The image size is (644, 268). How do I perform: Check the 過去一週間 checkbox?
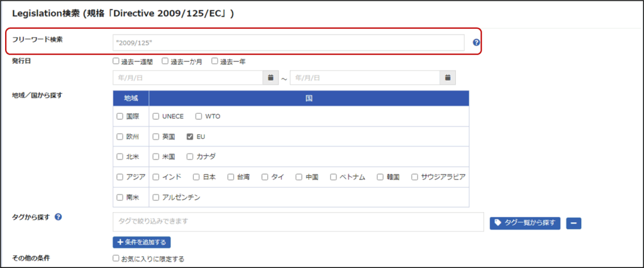click(x=116, y=61)
